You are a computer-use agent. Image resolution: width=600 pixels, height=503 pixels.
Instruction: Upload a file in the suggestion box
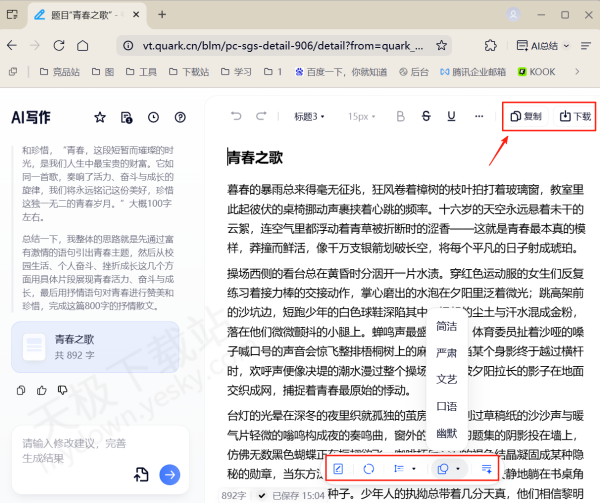[x=141, y=475]
